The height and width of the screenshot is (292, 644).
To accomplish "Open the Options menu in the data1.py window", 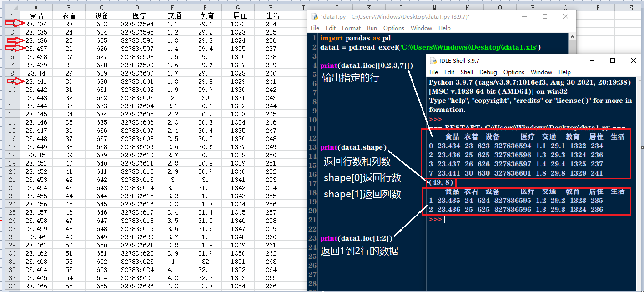I will pos(394,28).
